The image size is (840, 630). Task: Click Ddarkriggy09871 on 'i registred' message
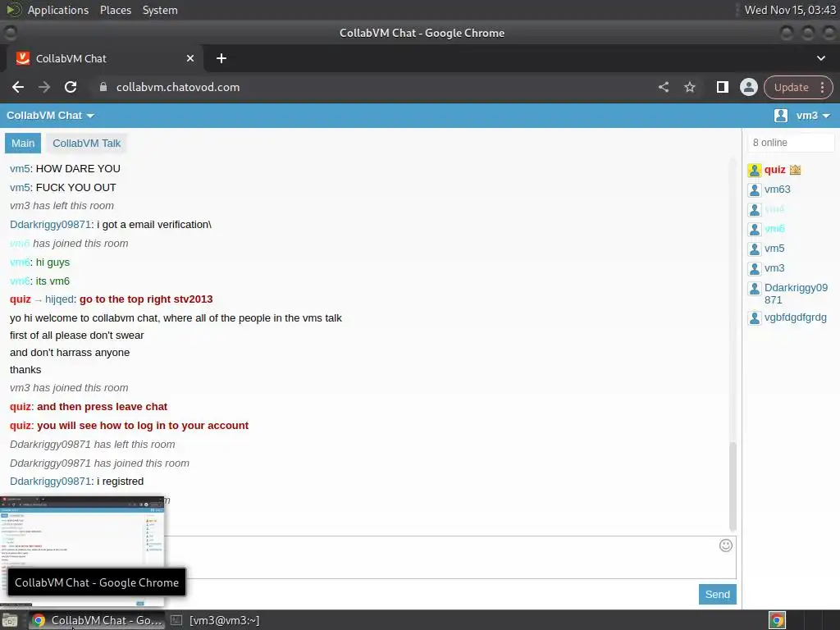pos(50,481)
